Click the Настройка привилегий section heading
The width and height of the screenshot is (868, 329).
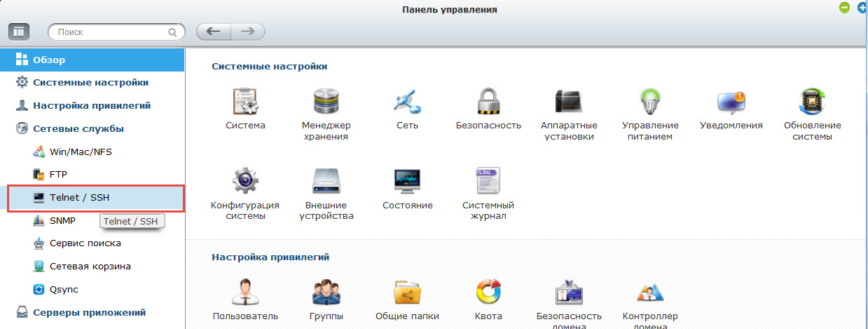point(270,257)
